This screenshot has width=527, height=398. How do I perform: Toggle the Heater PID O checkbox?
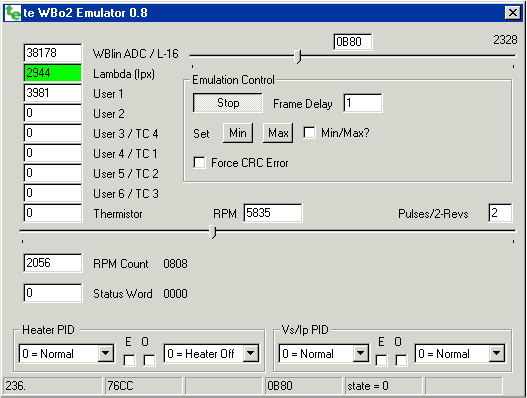tap(150, 361)
